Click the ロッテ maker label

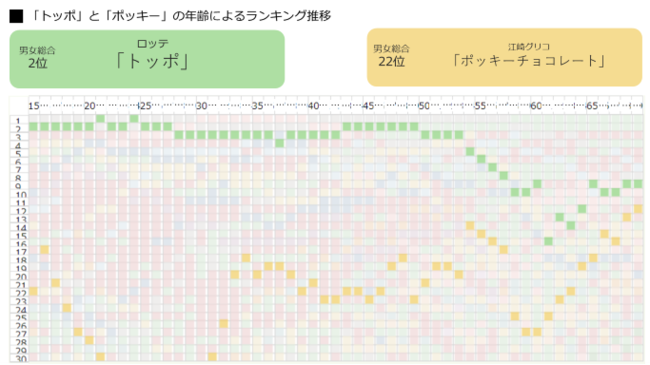click(x=153, y=44)
